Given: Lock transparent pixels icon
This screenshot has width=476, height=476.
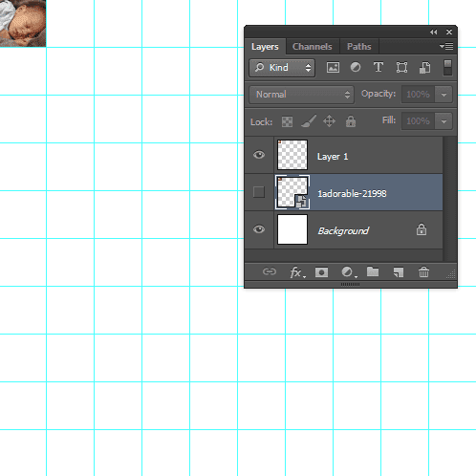Looking at the screenshot, I should point(287,121).
